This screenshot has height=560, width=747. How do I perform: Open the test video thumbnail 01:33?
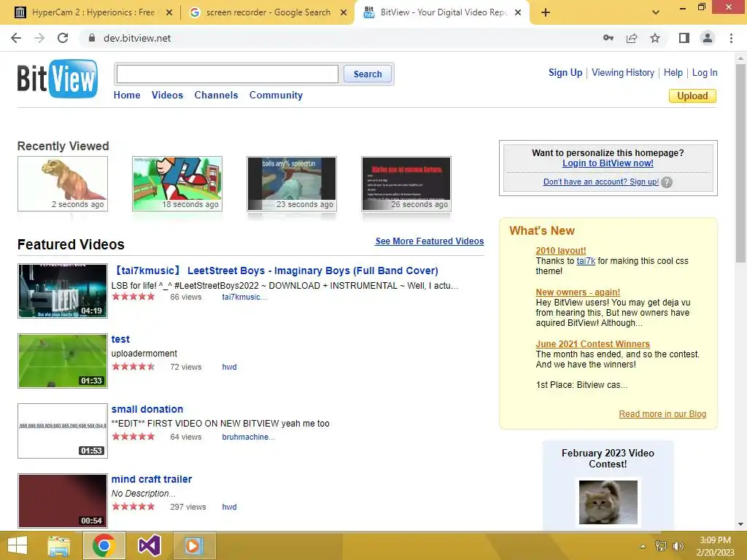tap(63, 361)
